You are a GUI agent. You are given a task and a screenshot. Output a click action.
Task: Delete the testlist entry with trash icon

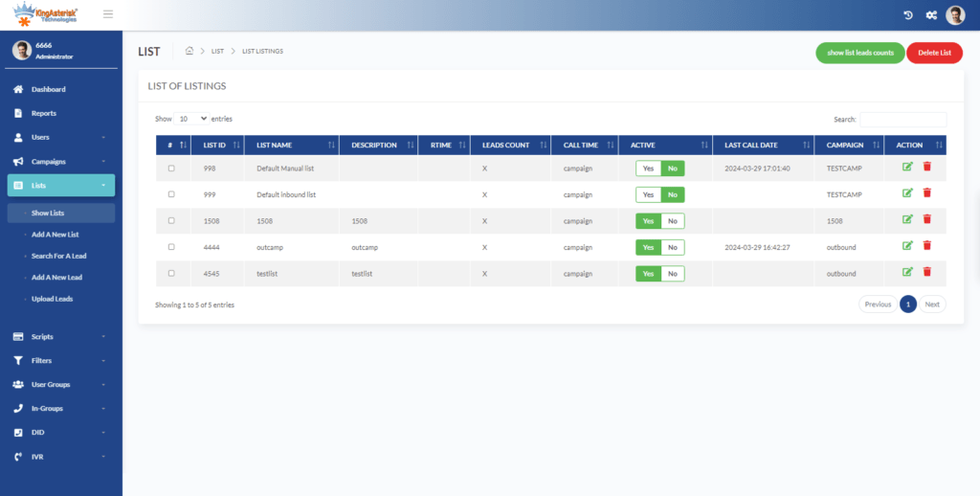pyautogui.click(x=926, y=272)
